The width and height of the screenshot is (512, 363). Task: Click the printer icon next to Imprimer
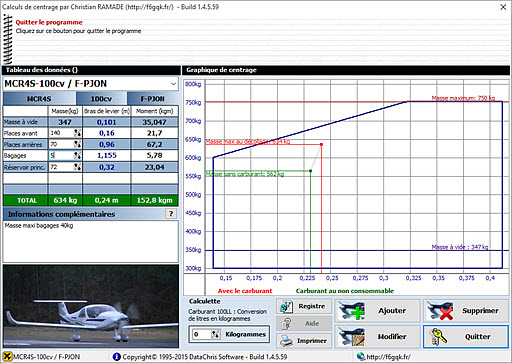tap(286, 341)
